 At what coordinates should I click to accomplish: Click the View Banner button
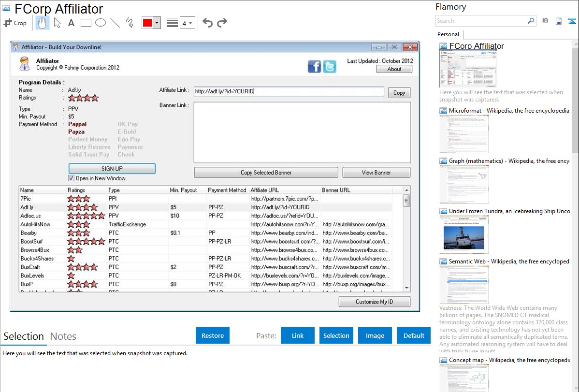[x=376, y=173]
